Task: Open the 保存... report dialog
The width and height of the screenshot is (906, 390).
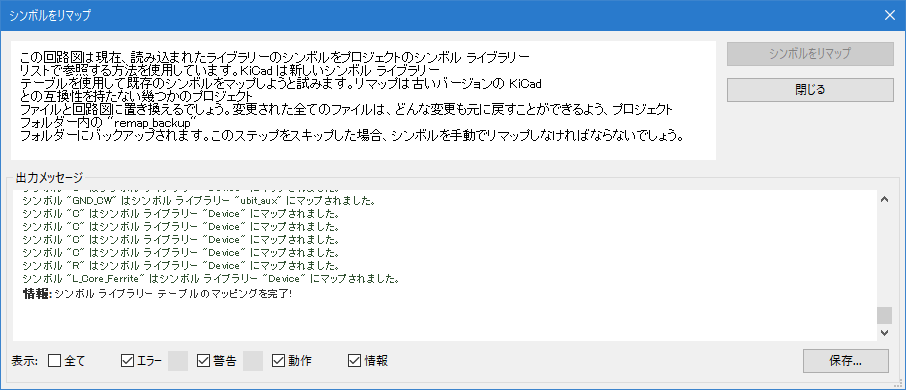Action: 845,361
